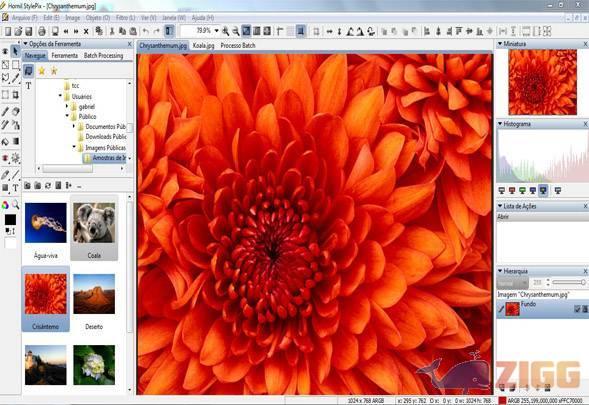Click the print icon in main toolbar
This screenshot has width=589, height=405.
point(42,31)
